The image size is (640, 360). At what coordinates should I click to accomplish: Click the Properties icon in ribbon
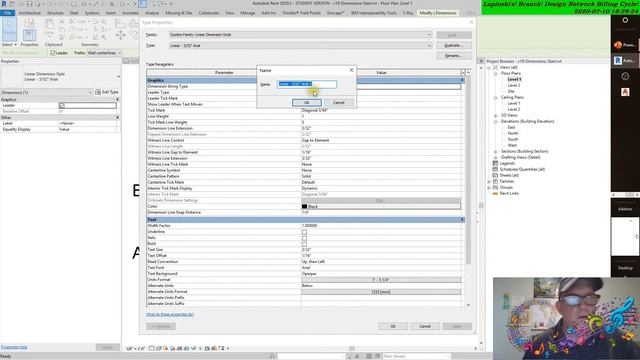coord(29,35)
